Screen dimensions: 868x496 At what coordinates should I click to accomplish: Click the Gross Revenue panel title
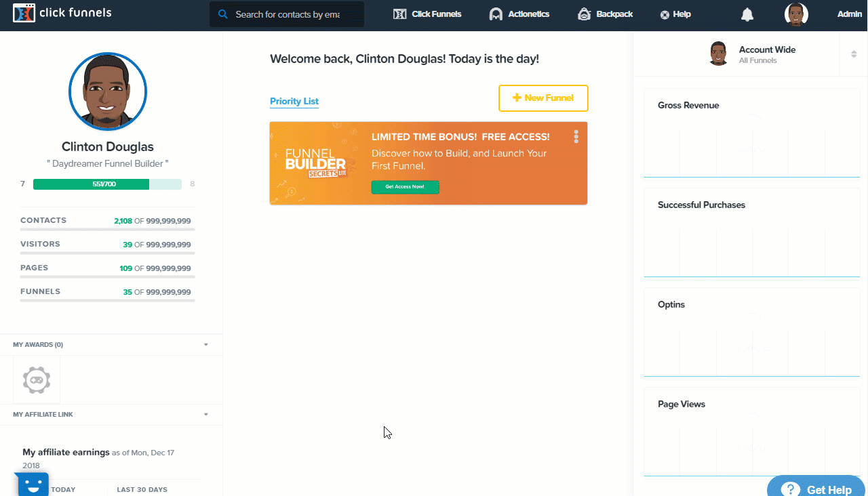pyautogui.click(x=688, y=106)
